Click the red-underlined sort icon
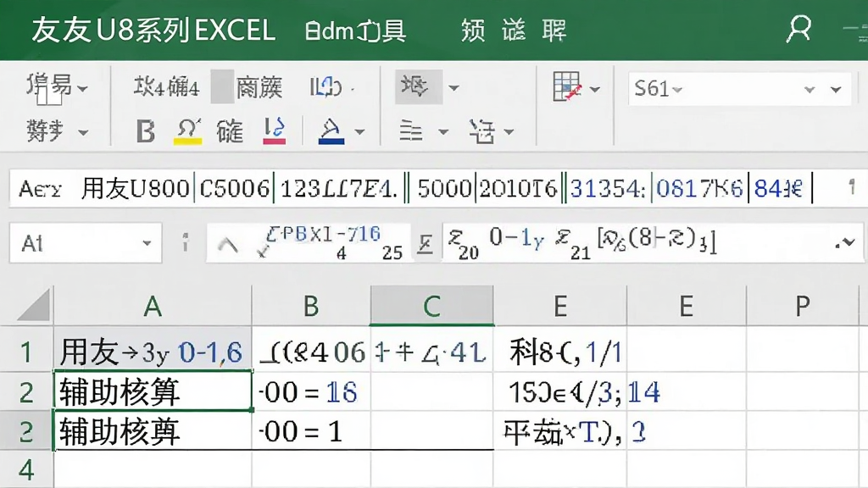This screenshot has width=868, height=488. tap(274, 131)
